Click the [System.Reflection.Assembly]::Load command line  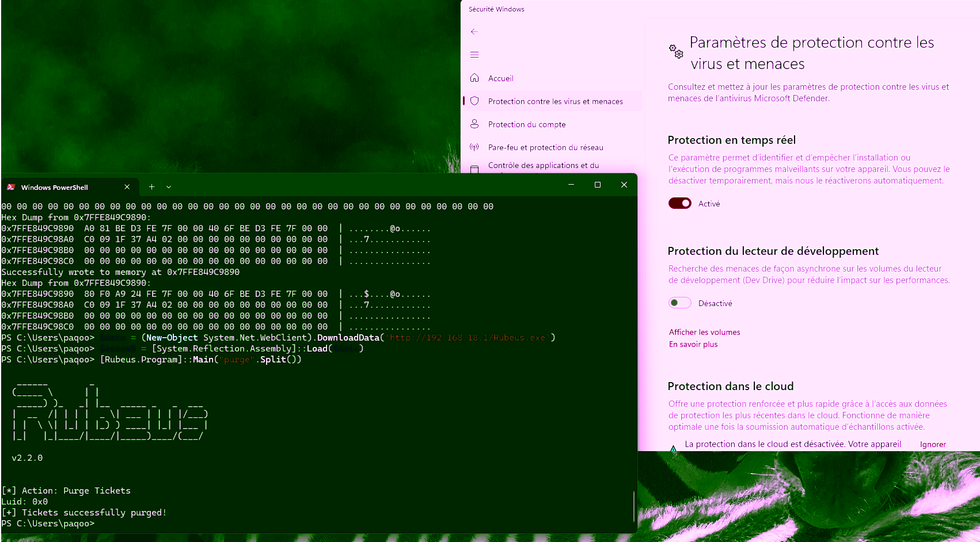(183, 349)
